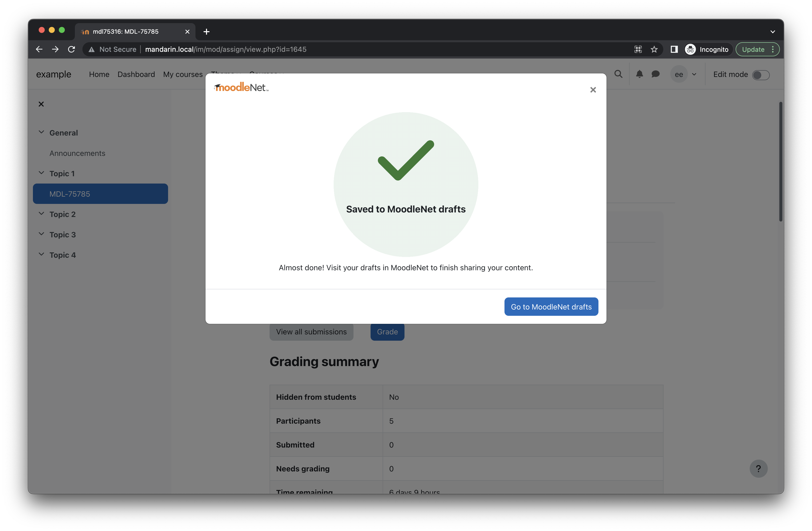Toggle the browser side panel icon
Screen dimensions: 812x531
pos(674,50)
